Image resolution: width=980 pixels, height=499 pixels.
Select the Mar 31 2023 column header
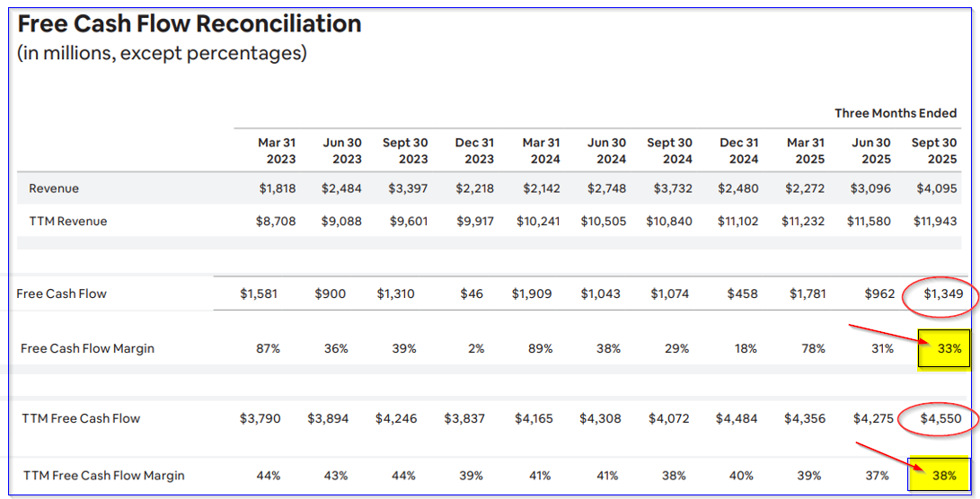[x=277, y=151]
